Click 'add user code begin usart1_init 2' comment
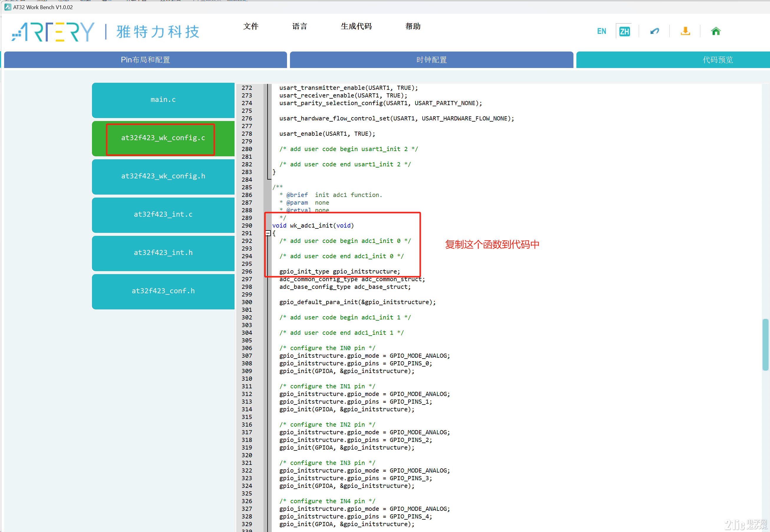770x532 pixels. (348, 149)
